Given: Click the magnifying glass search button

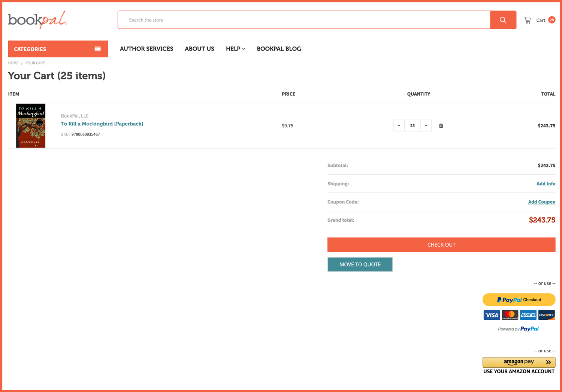Looking at the screenshot, I should tap(503, 20).
